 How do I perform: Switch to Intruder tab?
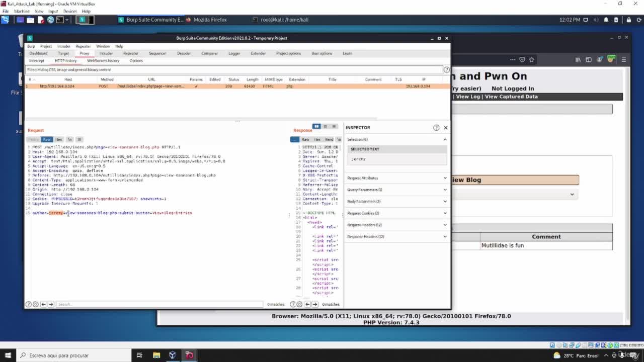pos(106,53)
